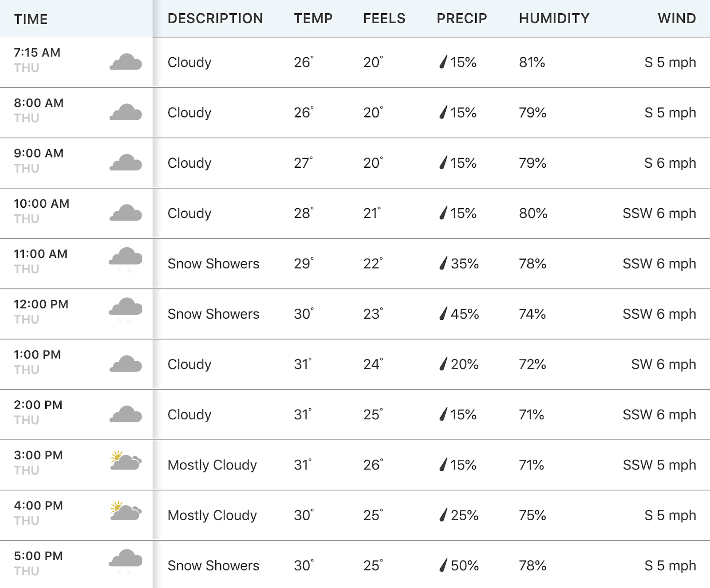Click the 8:00 AM Cloudy description
Screen dimensions: 710x588
189,113
